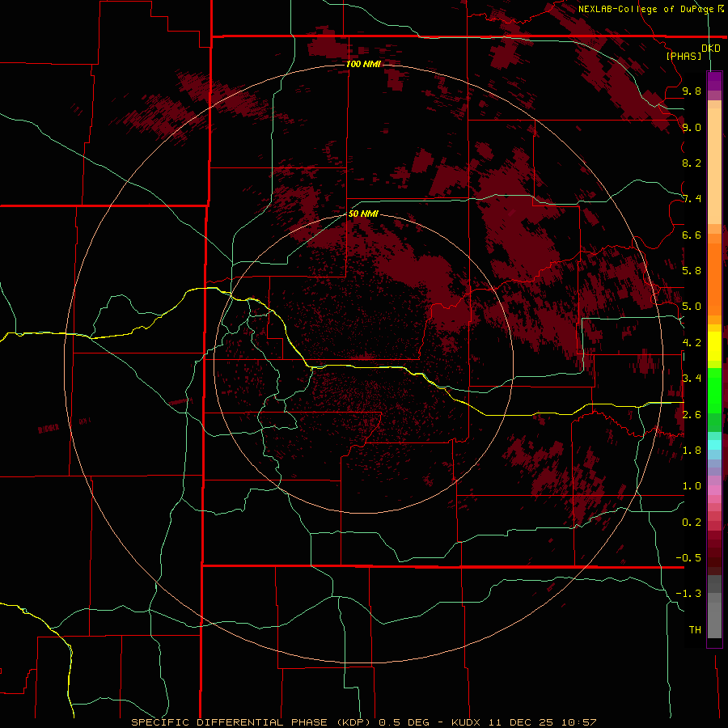
Task: Click the 0.2 legend value
Action: (692, 523)
